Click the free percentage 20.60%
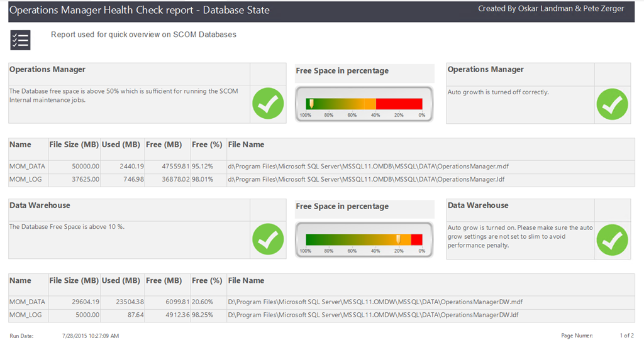 pyautogui.click(x=203, y=302)
